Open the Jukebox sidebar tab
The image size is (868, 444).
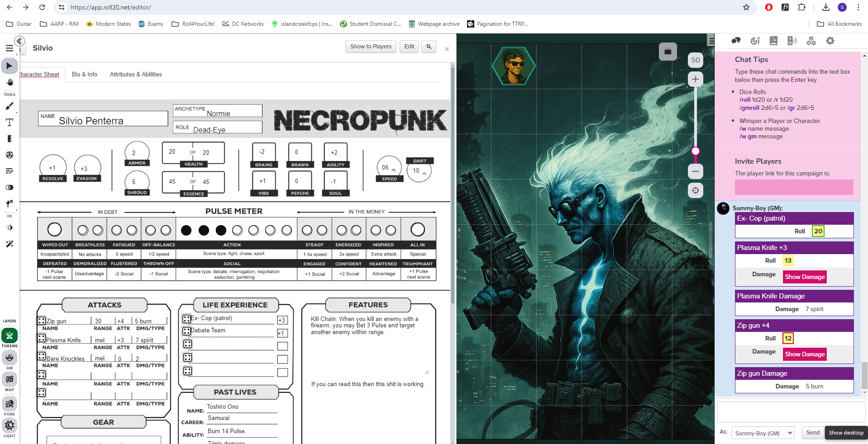coord(792,41)
